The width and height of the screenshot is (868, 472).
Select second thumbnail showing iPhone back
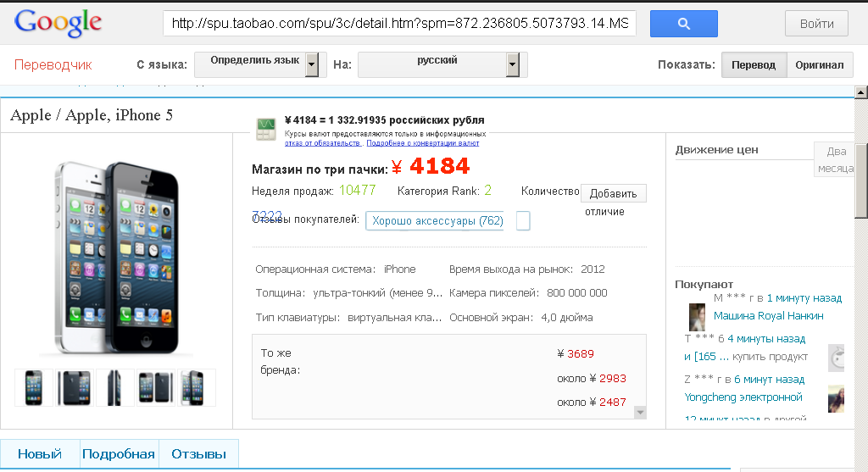[x=75, y=388]
